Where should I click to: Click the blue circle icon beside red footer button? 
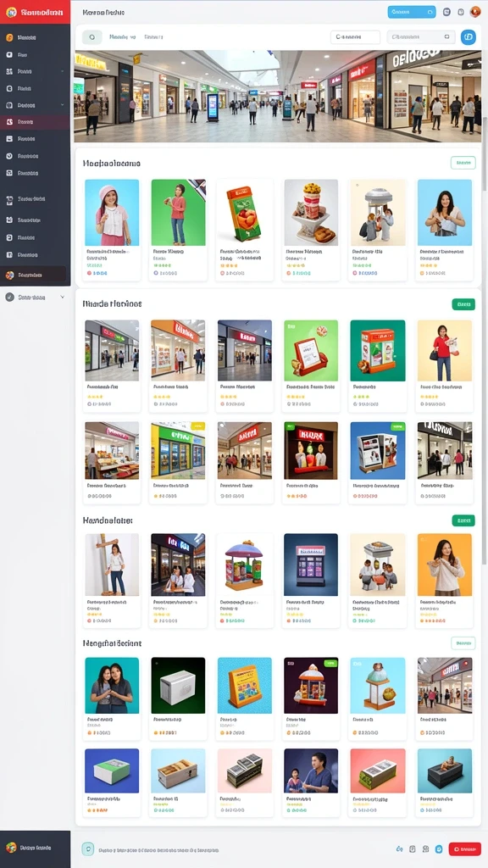439,849
